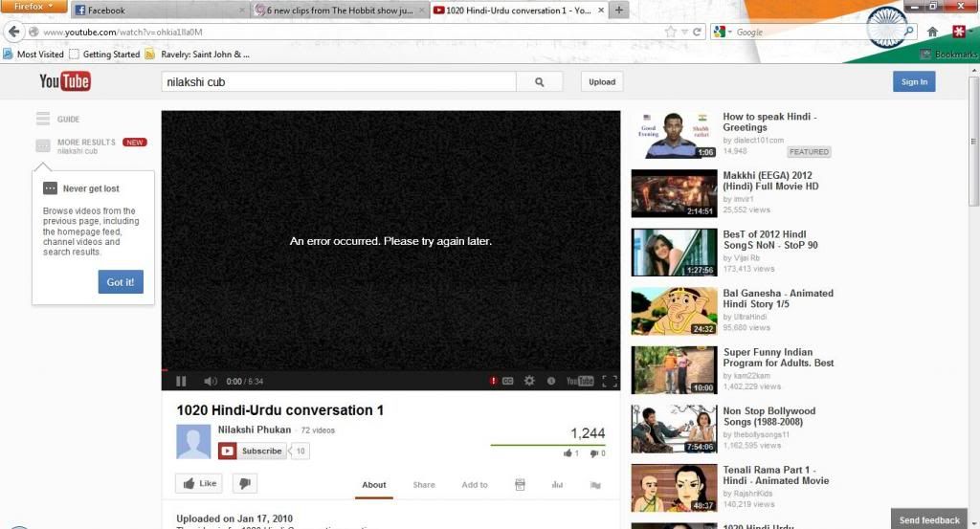
Task: Click the thumbs down dislike button
Action: (245, 483)
